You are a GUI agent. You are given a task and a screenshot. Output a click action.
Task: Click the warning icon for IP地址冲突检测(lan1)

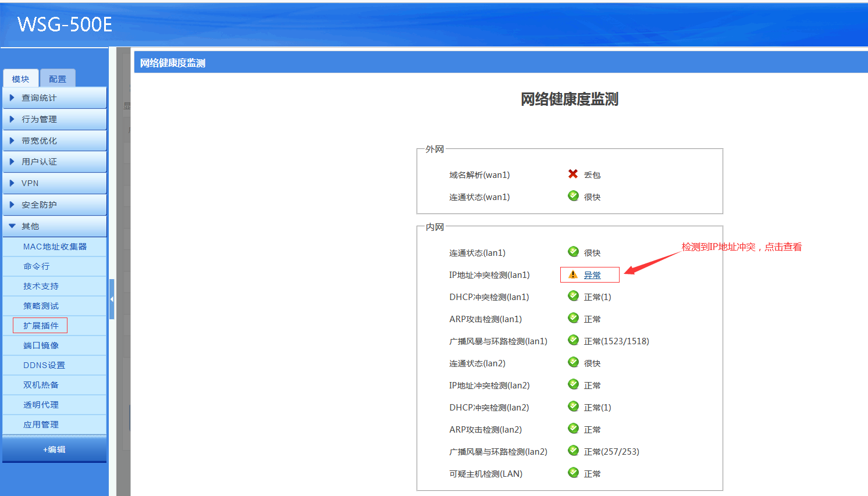coord(573,274)
